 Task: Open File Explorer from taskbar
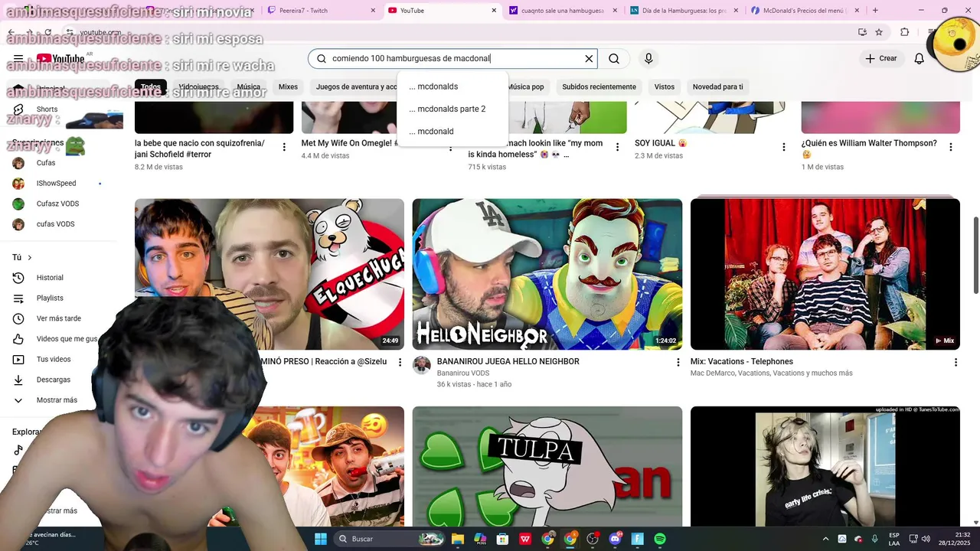pyautogui.click(x=458, y=539)
